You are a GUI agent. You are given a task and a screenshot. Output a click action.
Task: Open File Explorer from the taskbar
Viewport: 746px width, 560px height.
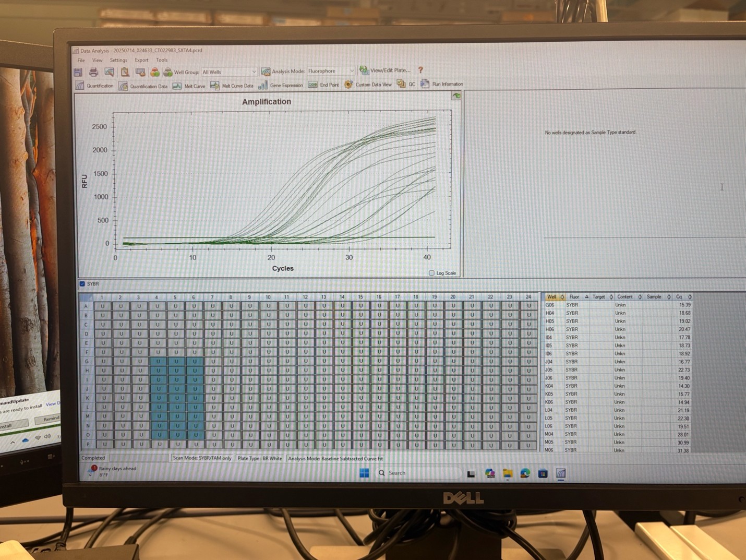(x=507, y=473)
